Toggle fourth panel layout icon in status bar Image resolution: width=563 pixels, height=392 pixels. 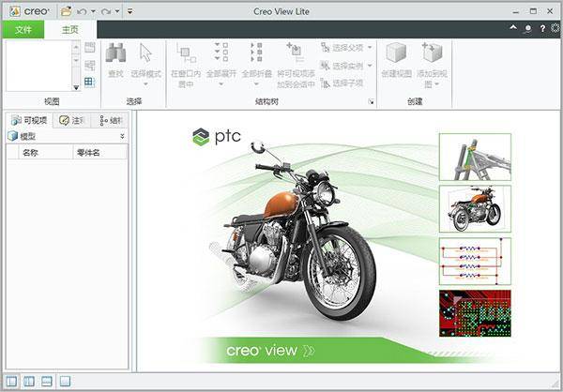click(x=65, y=382)
